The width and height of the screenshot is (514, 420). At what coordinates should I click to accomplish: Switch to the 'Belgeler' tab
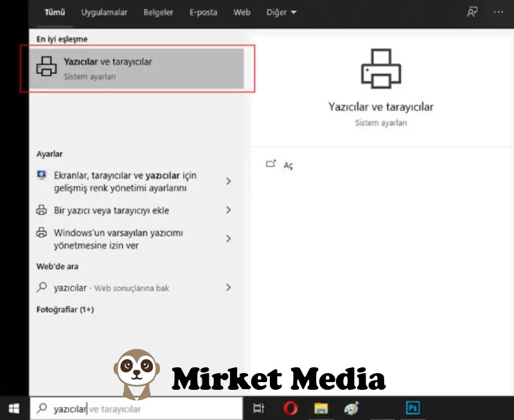(158, 12)
